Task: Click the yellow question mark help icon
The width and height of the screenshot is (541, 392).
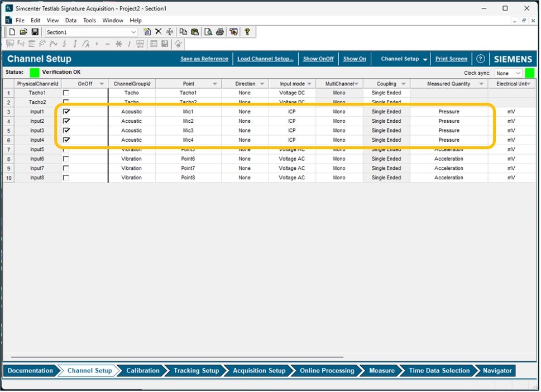Action: point(247,32)
